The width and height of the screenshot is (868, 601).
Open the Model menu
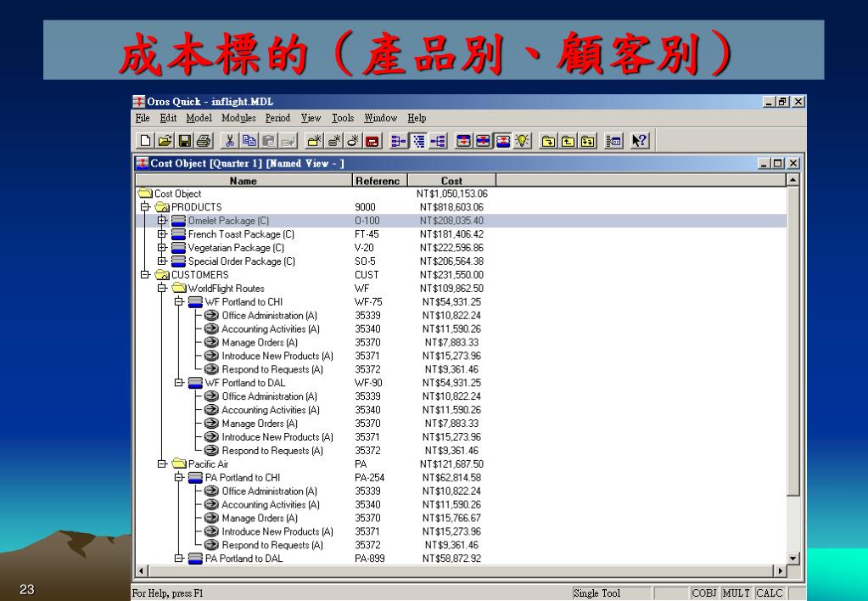[199, 118]
